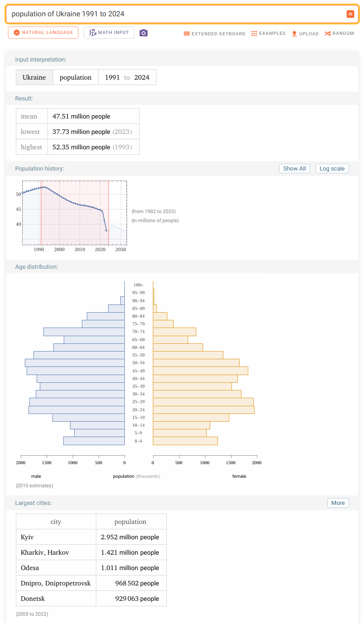Switch to Math Input mode
The height and width of the screenshot is (623, 364).
(109, 33)
